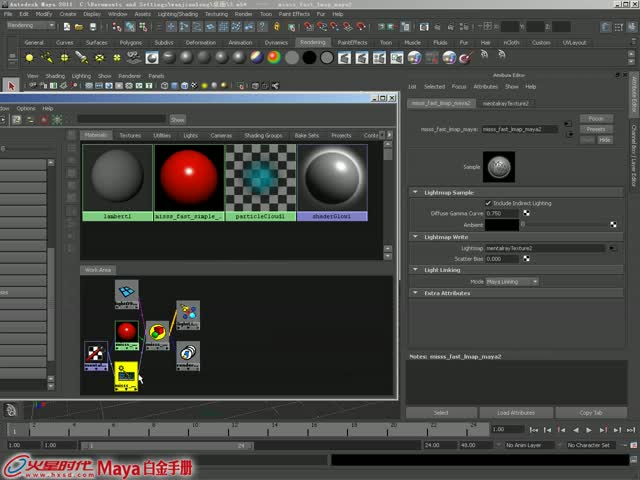Click the Presets button
Screen dimensions: 640x480
click(596, 129)
